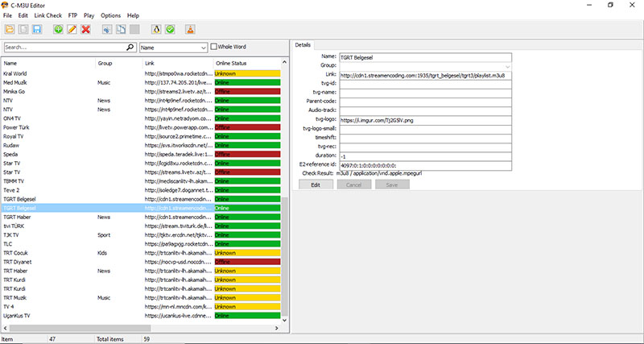
Task: Enable the Whole Word checkbox
Action: point(213,47)
